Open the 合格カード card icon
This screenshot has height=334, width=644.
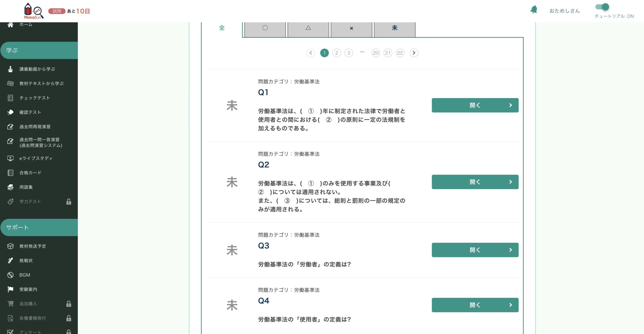[x=10, y=173]
